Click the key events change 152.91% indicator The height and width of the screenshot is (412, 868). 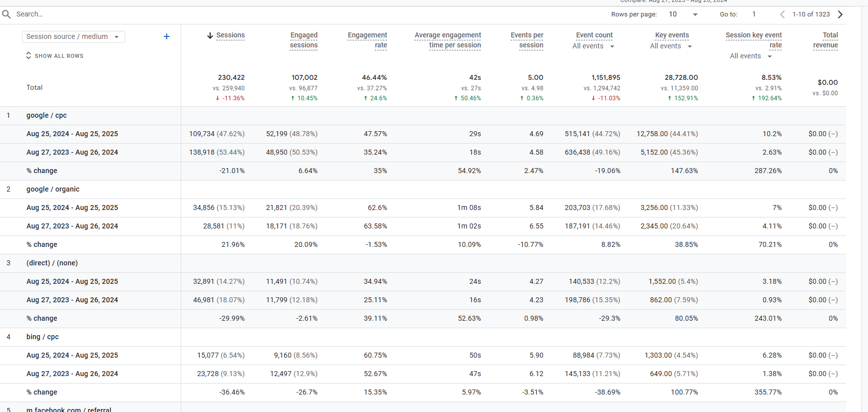click(x=683, y=98)
